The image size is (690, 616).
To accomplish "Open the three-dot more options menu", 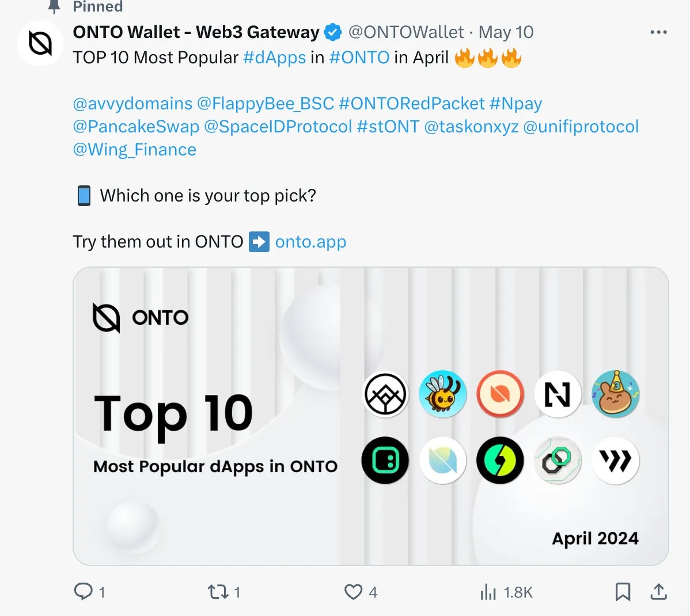I will (x=658, y=32).
